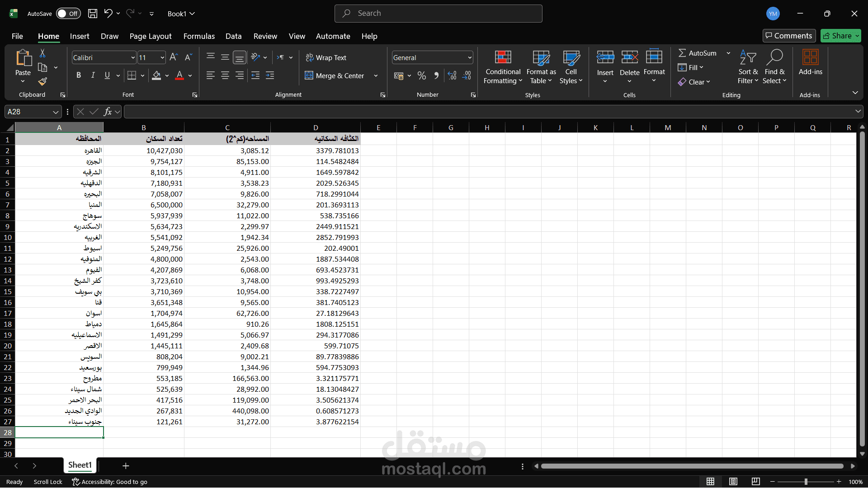Toggle Bold formatting

(x=79, y=75)
